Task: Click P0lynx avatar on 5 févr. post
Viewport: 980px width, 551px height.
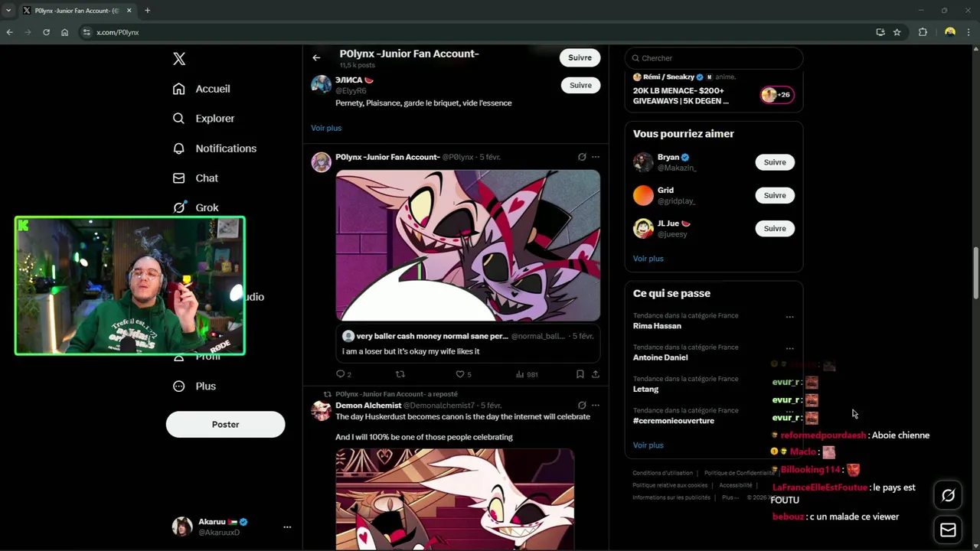Action: 322,162
